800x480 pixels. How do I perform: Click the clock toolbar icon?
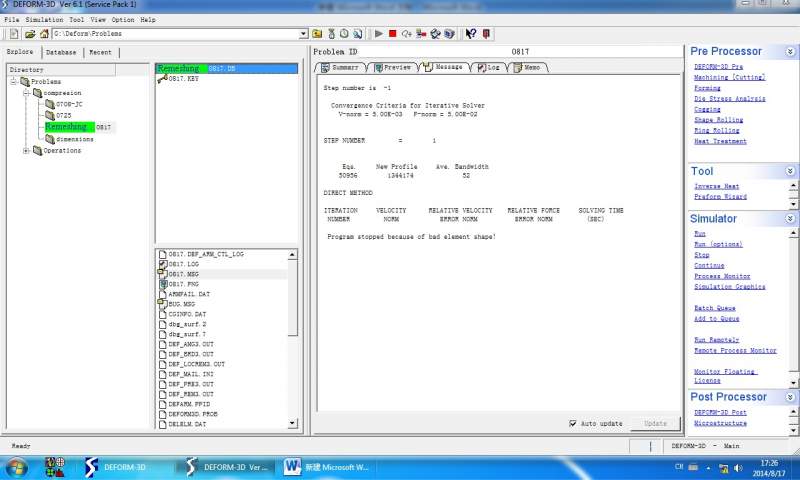pos(344,34)
